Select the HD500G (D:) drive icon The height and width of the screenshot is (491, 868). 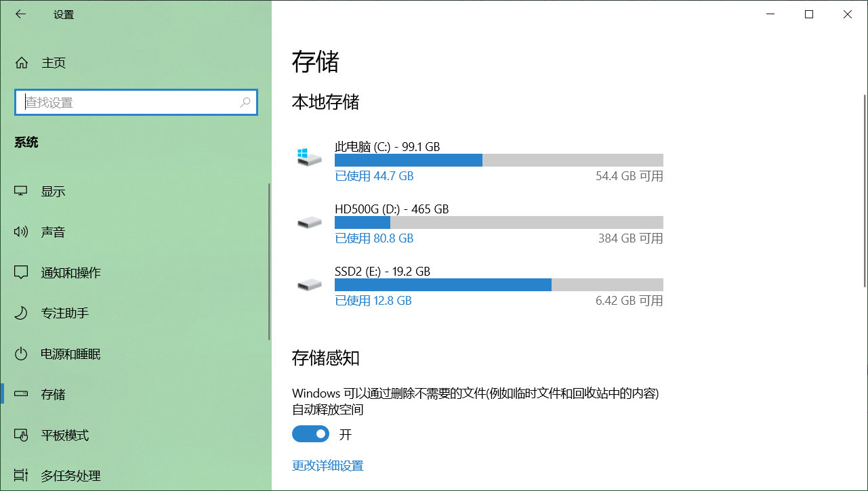pyautogui.click(x=309, y=222)
